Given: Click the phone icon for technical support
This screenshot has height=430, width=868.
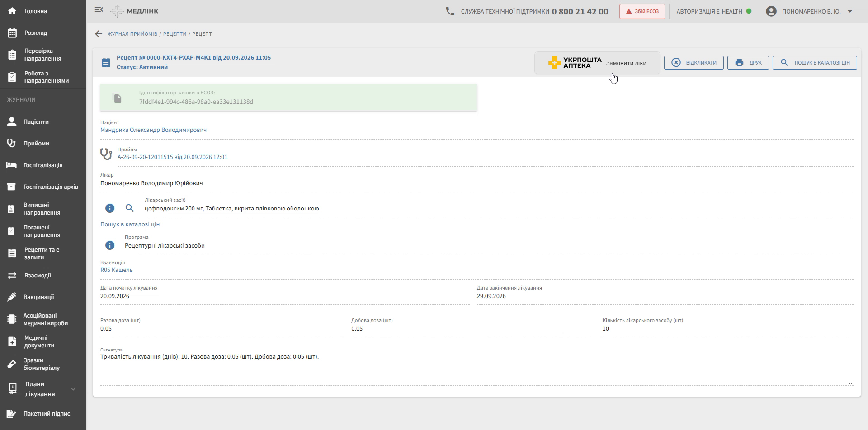Looking at the screenshot, I should pyautogui.click(x=450, y=11).
